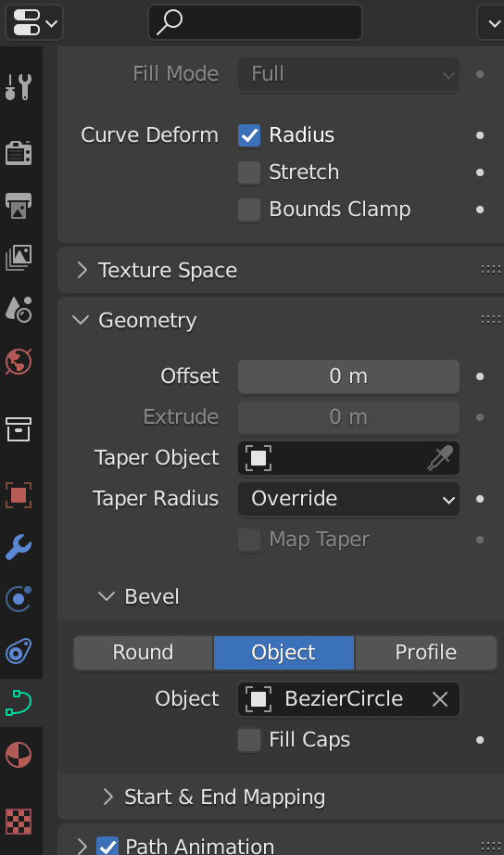This screenshot has height=855, width=504.
Task: Open the Tool properties tab icon
Action: pos(19,86)
